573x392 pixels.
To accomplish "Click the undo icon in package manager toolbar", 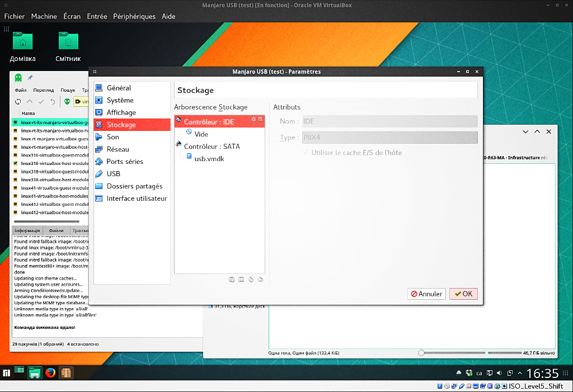I will (x=53, y=102).
